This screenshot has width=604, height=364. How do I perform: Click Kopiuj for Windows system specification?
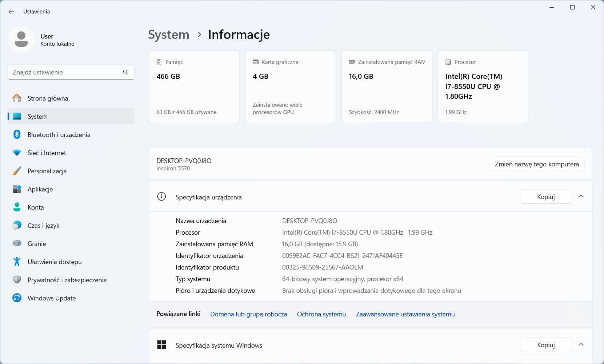pyautogui.click(x=546, y=345)
